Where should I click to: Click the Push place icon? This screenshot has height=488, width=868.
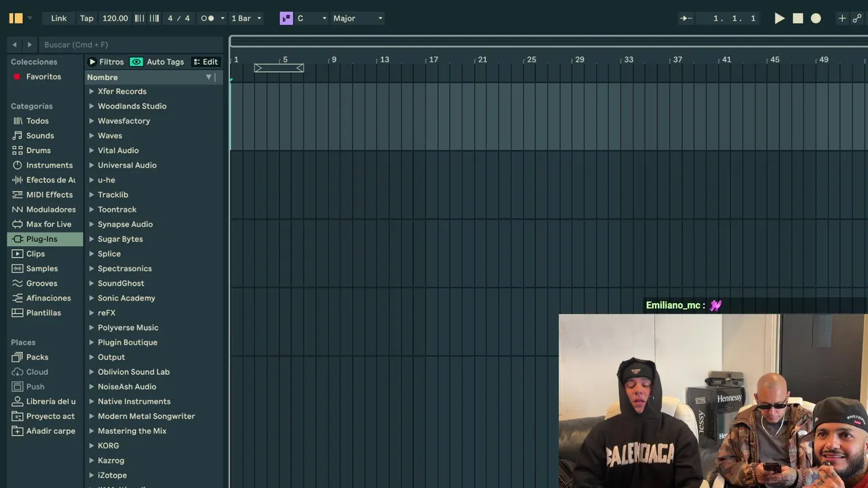18,387
